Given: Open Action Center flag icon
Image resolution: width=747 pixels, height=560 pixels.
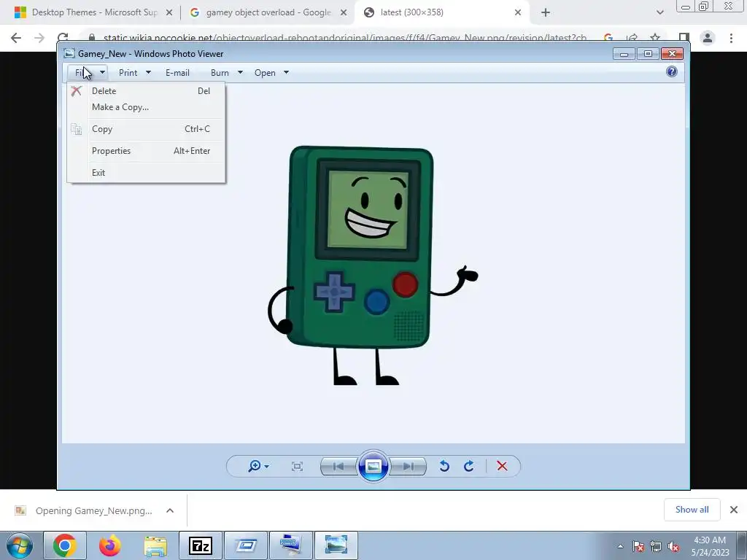Looking at the screenshot, I should coord(638,546).
